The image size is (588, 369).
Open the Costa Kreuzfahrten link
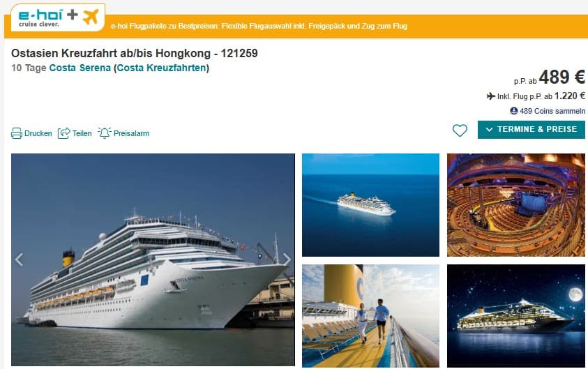162,68
